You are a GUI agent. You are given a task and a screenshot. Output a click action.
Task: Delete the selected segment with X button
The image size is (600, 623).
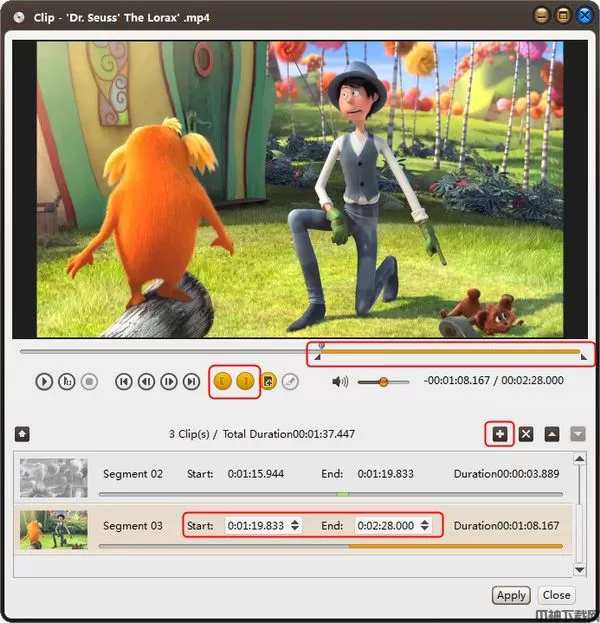(526, 434)
